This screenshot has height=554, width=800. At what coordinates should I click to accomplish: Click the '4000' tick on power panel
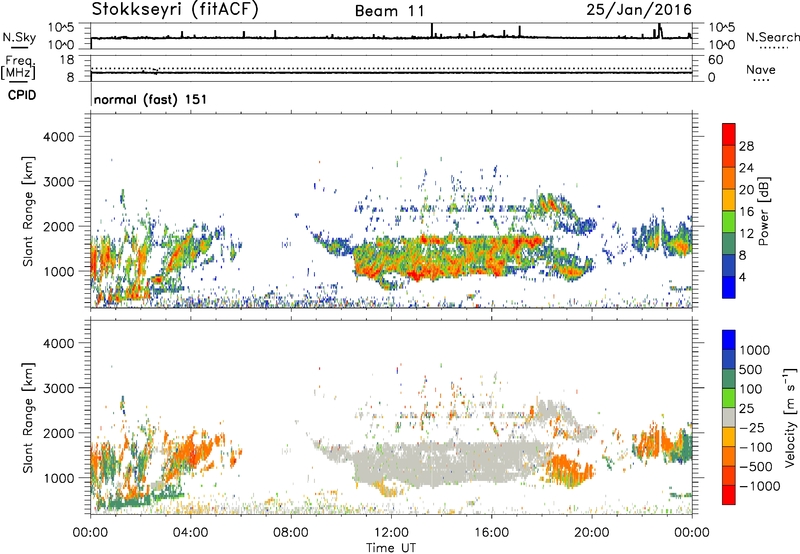point(59,137)
